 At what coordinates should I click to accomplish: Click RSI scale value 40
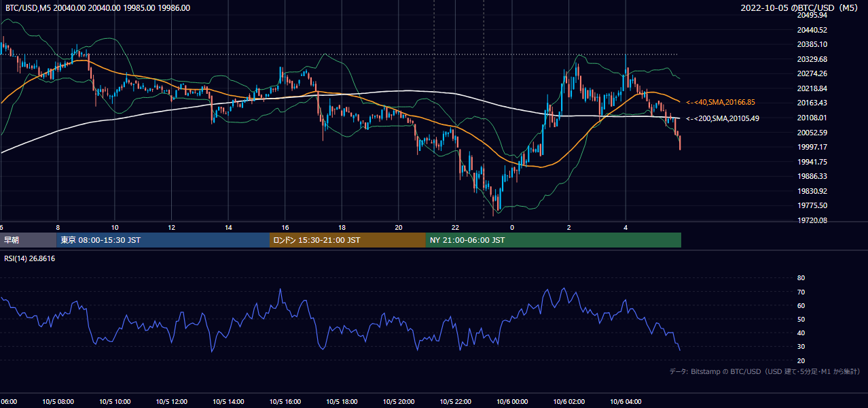click(x=801, y=333)
